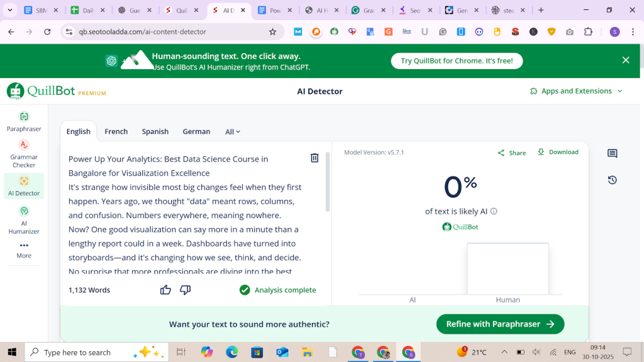Screen dimensions: 644x362
Task: Switch to the Spanish language tab
Action: (x=155, y=132)
